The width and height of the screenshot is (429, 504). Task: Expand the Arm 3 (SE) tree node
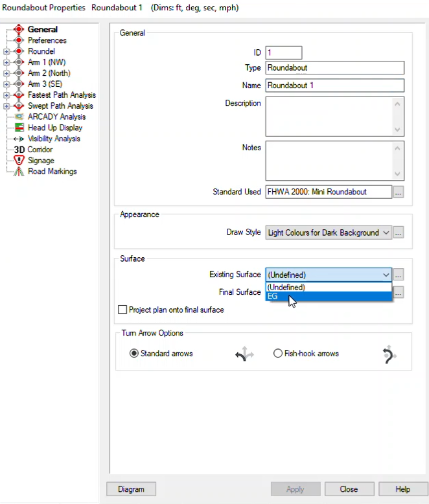tap(6, 84)
